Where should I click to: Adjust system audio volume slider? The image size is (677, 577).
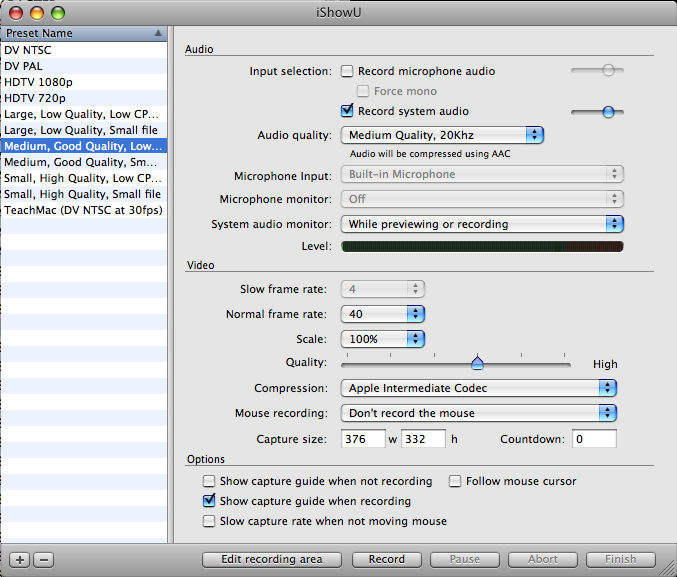[x=597, y=112]
